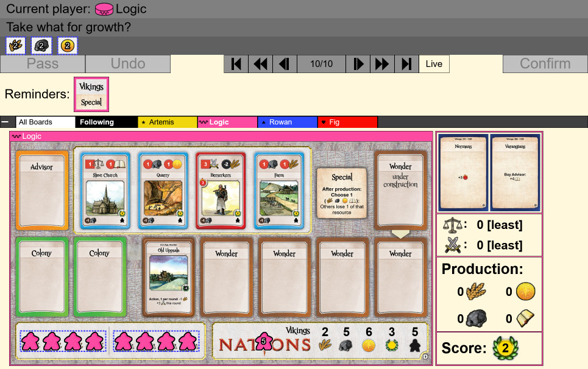The height and width of the screenshot is (369, 588).
Task: Select Wonder under construction slot
Action: pos(400,191)
